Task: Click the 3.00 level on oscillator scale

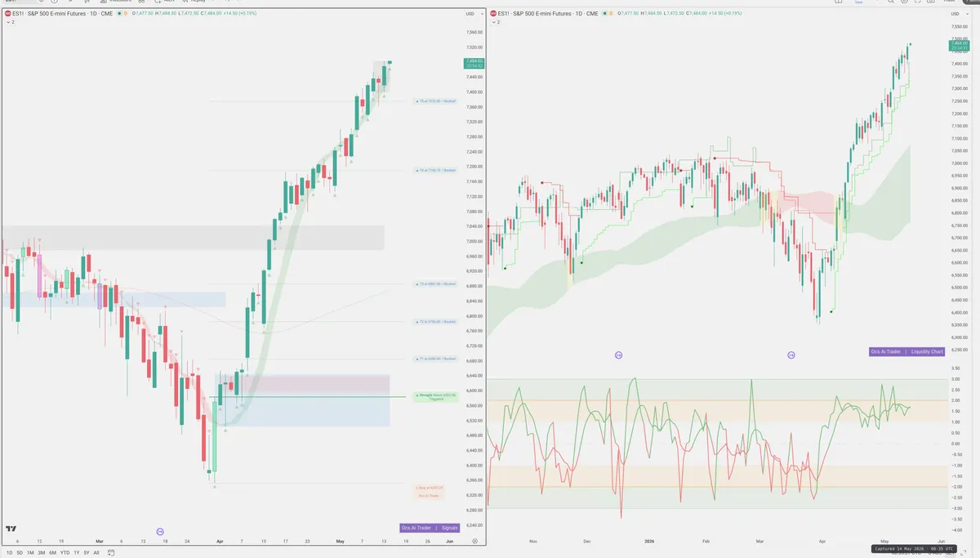Action: pos(955,379)
